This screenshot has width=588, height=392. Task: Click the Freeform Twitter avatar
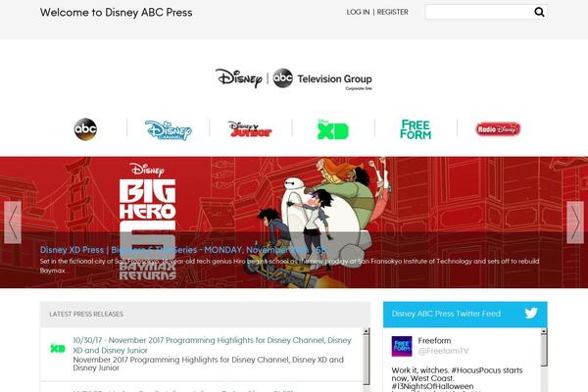tap(402, 346)
